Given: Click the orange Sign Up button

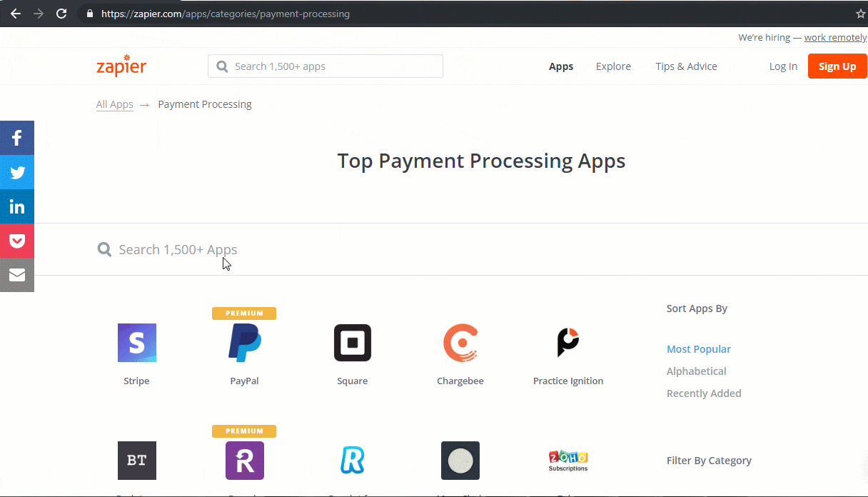Looking at the screenshot, I should 837,66.
